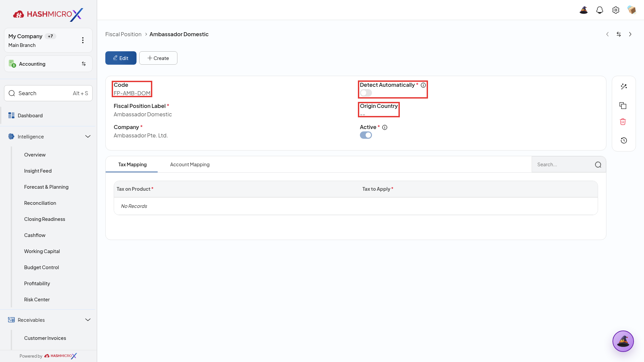Switch to Account Mapping tab
This screenshot has height=362, width=644.
tap(190, 165)
